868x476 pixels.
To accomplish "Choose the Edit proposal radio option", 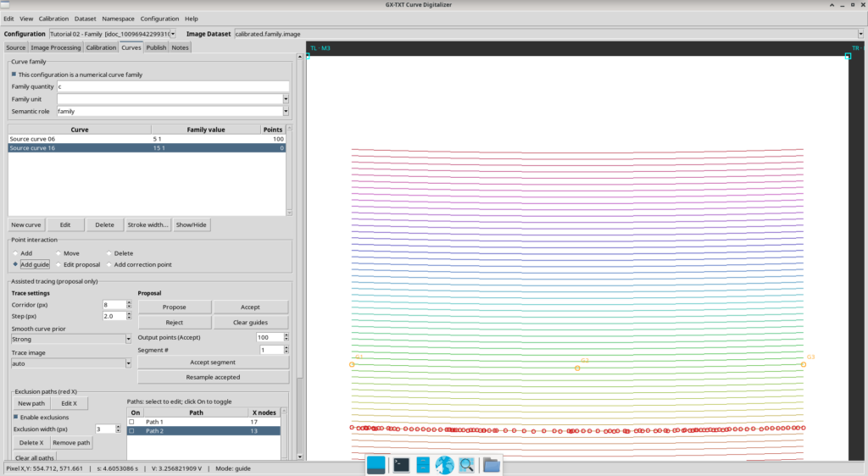I will (x=58, y=265).
